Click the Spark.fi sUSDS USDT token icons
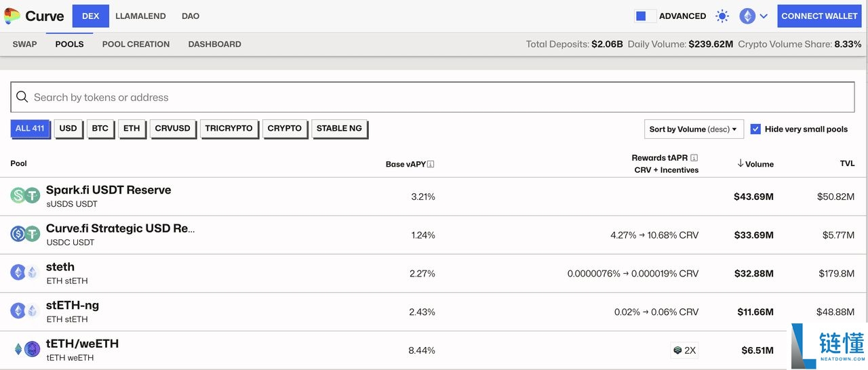Viewport: 868px width, 370px height. (x=25, y=196)
